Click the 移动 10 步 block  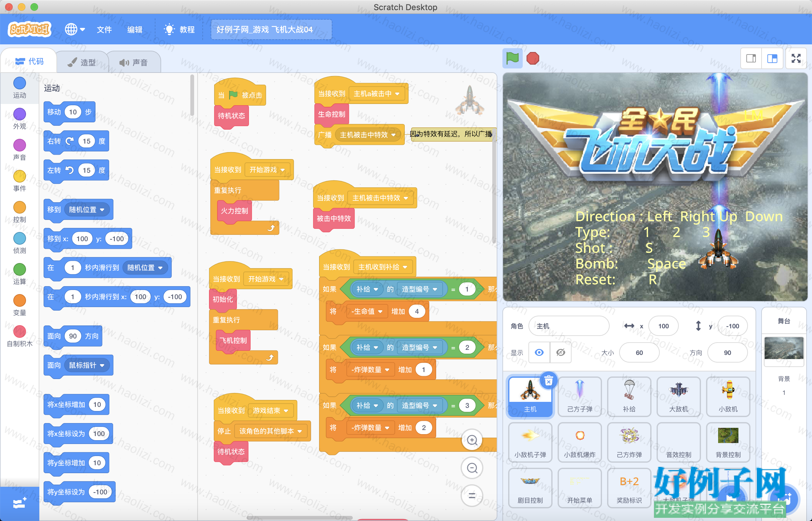pyautogui.click(x=69, y=112)
